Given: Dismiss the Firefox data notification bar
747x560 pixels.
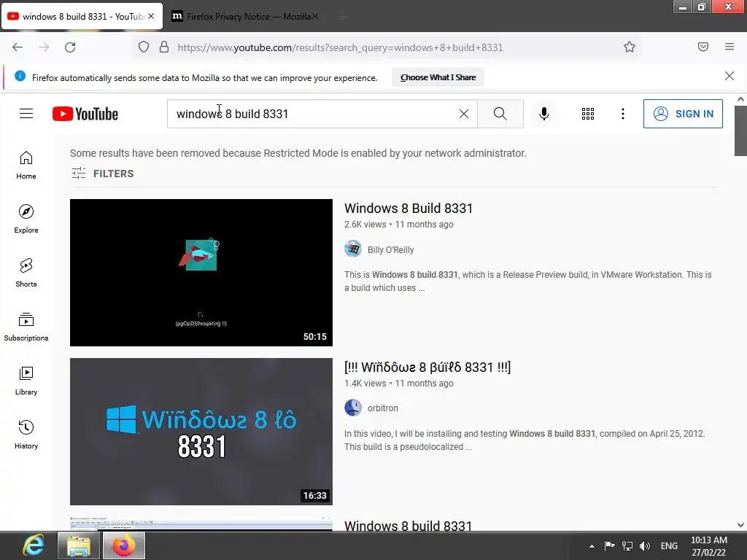Looking at the screenshot, I should click(x=729, y=76).
